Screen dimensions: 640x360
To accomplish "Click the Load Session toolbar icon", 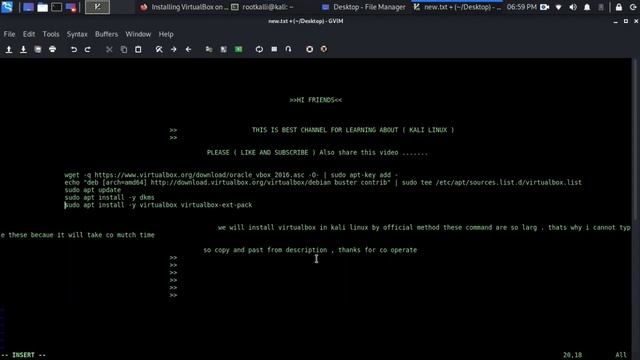I will [209, 49].
